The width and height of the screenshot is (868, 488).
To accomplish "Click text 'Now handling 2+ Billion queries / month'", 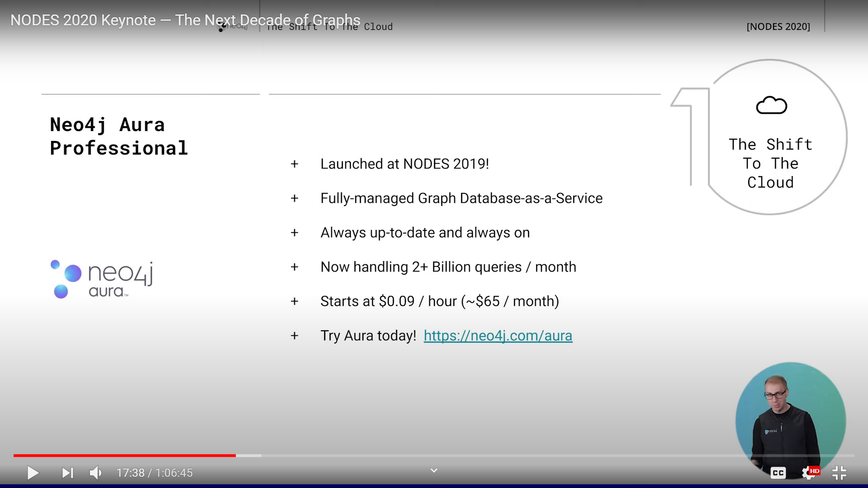I will pyautogui.click(x=448, y=267).
